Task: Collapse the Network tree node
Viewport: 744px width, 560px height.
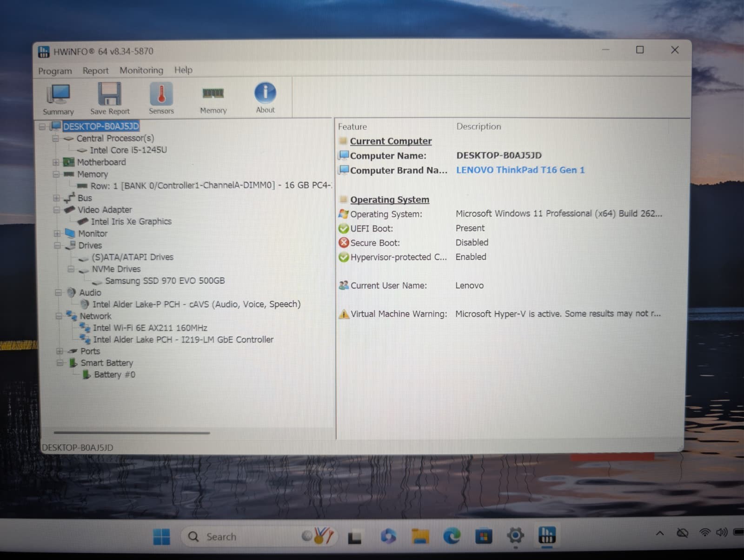Action: [59, 316]
